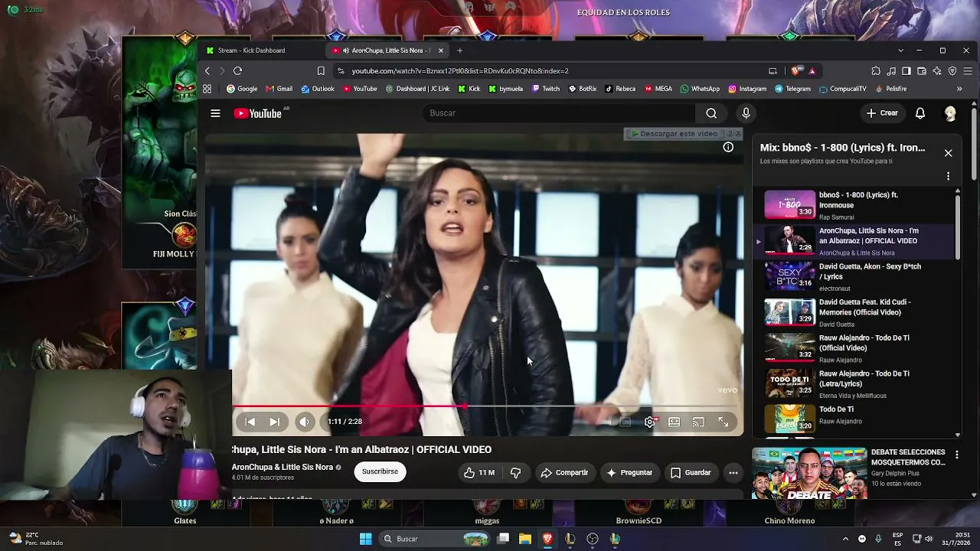This screenshot has height=551, width=980.
Task: Start voice search with the microphone icon
Action: tap(746, 113)
